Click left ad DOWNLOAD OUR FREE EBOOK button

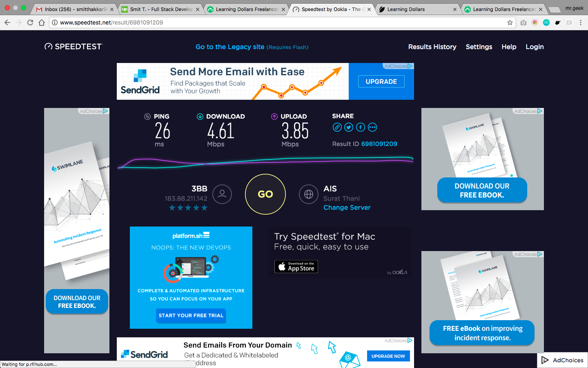[x=77, y=302]
